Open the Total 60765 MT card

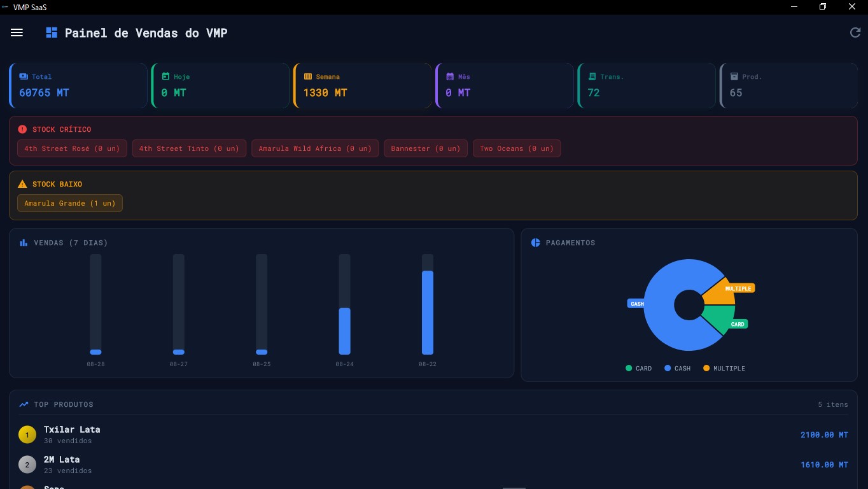click(x=78, y=85)
